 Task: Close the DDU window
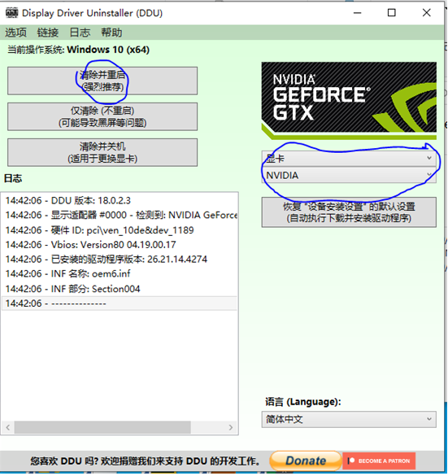tap(427, 13)
